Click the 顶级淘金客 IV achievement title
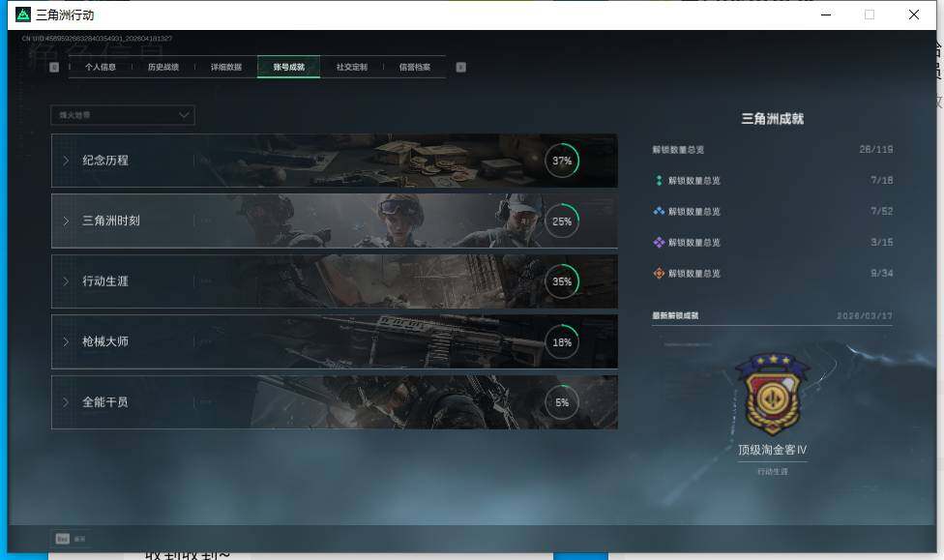The width and height of the screenshot is (944, 560). [x=773, y=450]
